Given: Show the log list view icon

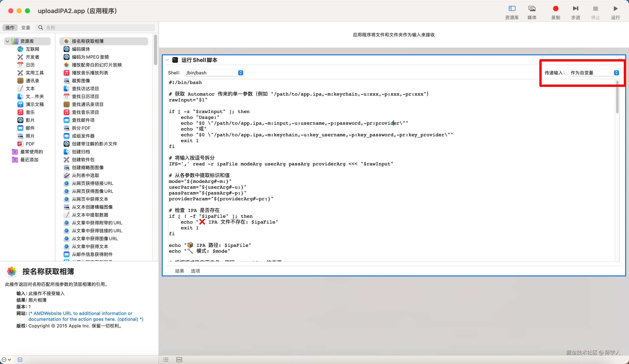Looking at the screenshot, I should [x=166, y=359].
